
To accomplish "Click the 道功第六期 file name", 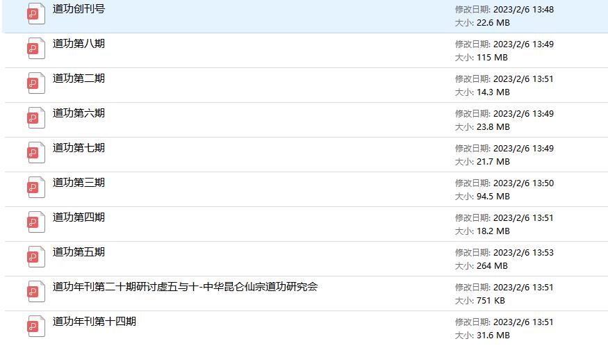I will 79,113.
